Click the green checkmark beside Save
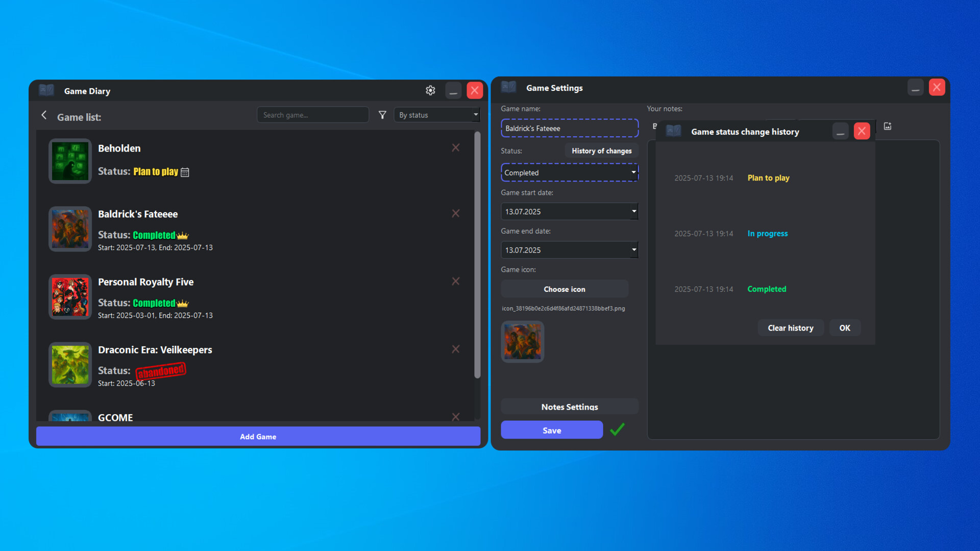Screen dimensions: 980x551 point(617,430)
